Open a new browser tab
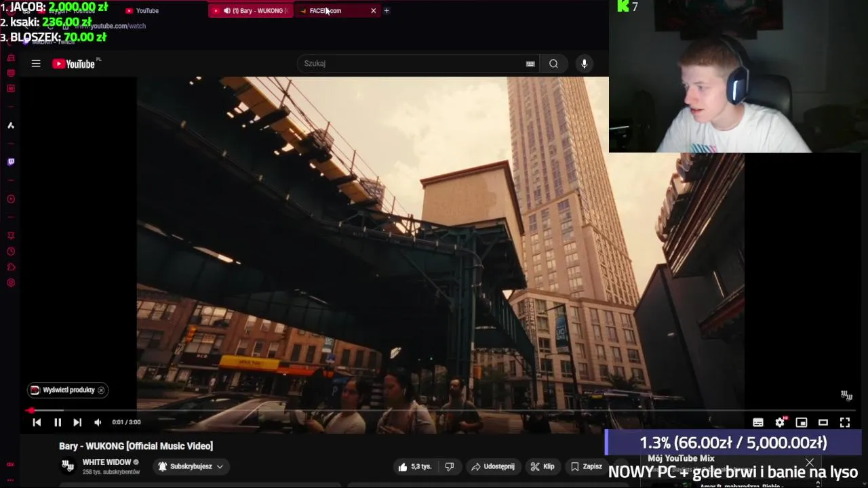This screenshot has width=868, height=488. [x=387, y=11]
